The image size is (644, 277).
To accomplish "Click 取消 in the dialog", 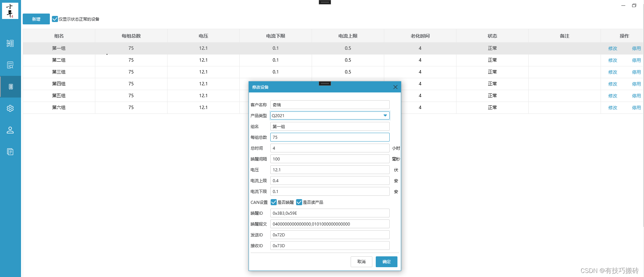I will pos(362,262).
